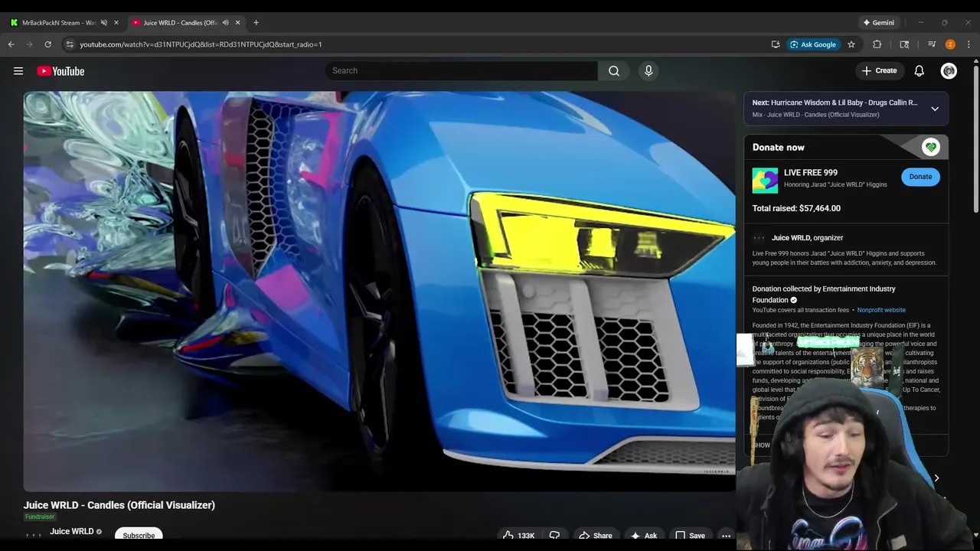Open the Juice WRLD channel name link

point(72,531)
